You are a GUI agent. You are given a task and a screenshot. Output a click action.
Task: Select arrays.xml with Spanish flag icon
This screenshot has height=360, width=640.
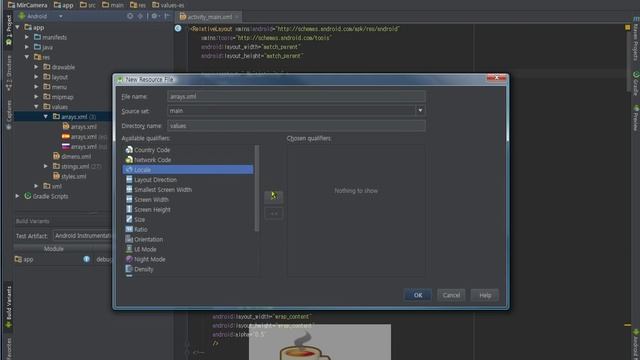(84, 137)
